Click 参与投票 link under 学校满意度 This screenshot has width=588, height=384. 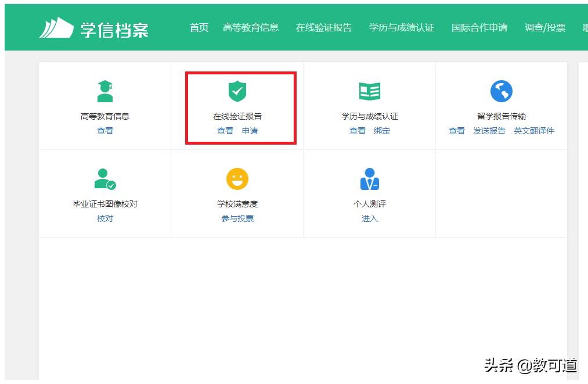coord(237,218)
